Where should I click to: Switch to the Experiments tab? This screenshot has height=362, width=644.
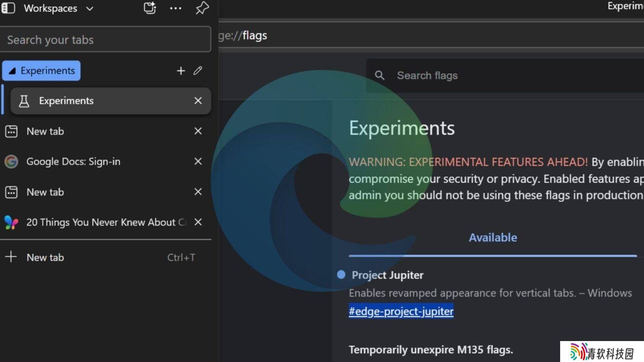click(111, 101)
